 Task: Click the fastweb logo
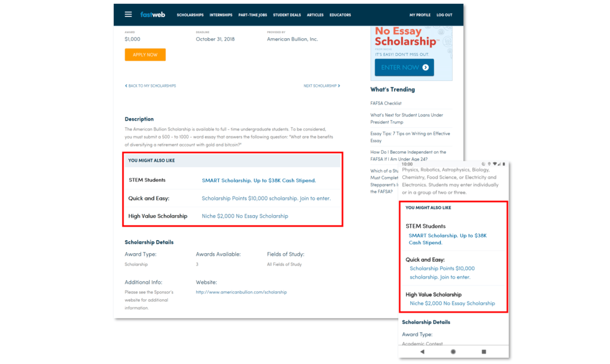(153, 15)
